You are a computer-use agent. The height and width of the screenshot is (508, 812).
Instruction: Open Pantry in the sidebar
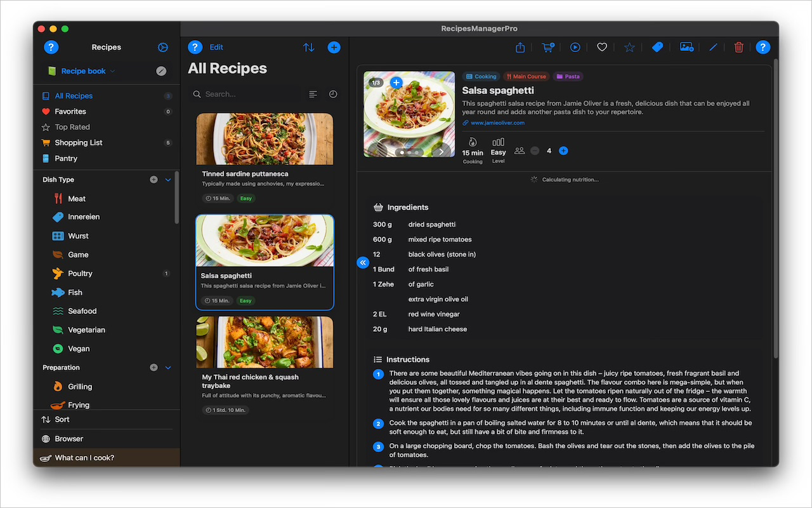pos(107,159)
